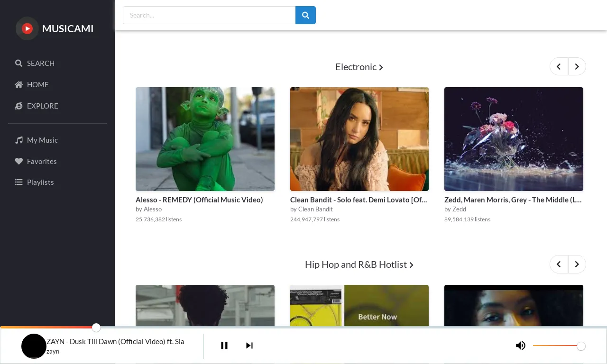Skip to the next track
The height and width of the screenshot is (364, 607).
[249, 346]
